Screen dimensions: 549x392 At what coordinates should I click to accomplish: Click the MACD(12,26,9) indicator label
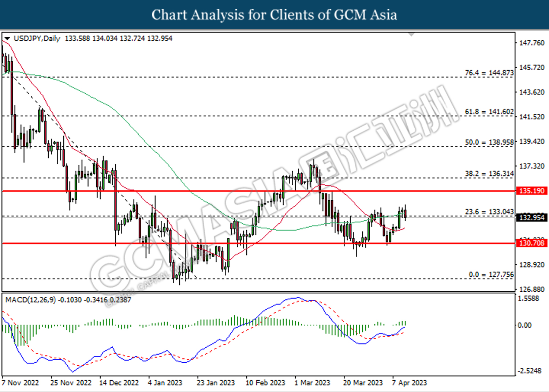tap(31, 300)
